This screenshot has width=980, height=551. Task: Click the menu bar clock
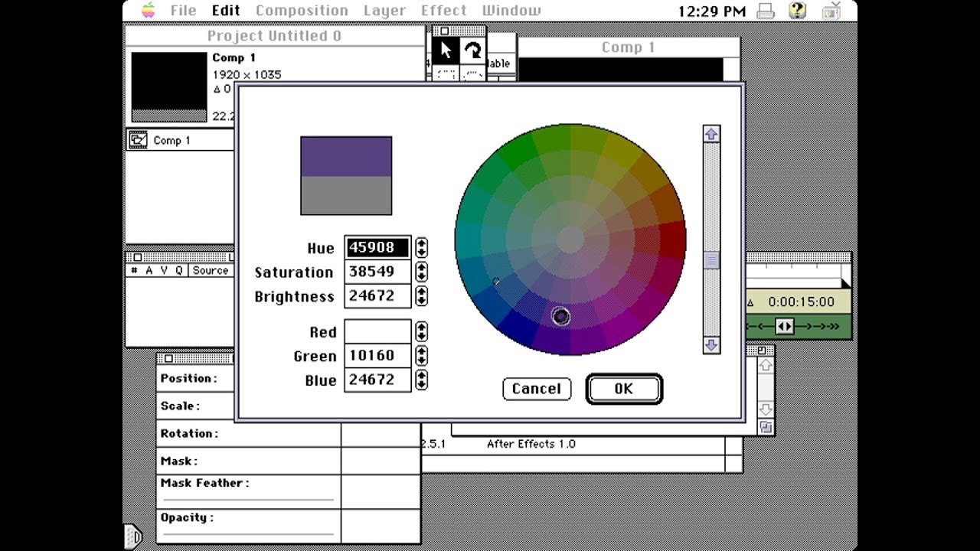711,11
